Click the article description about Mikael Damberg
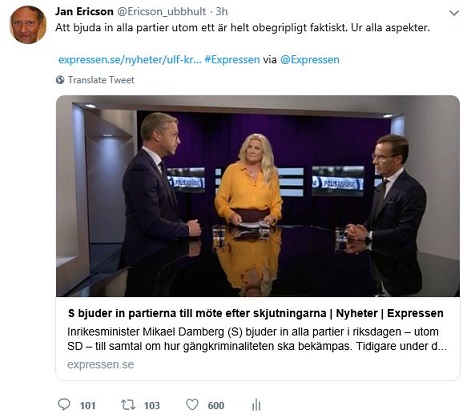Image resolution: width=467 pixels, height=418 pixels. pos(257,339)
